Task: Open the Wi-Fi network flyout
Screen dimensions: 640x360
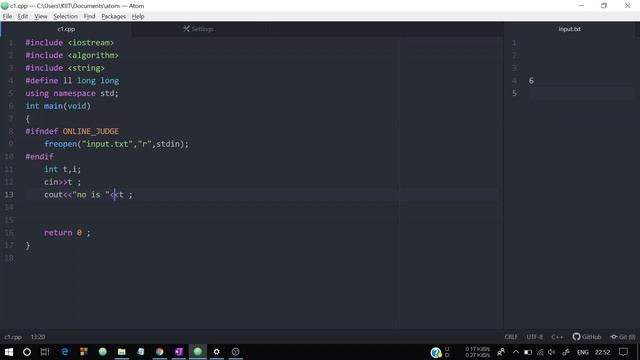Action: pos(540,352)
